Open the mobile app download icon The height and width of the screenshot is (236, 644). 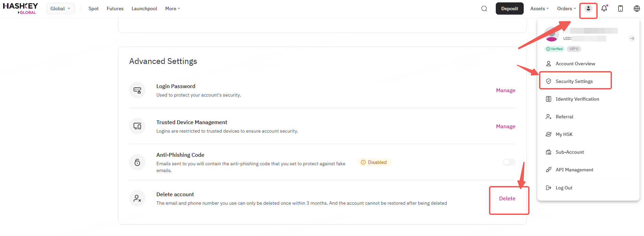pyautogui.click(x=620, y=9)
